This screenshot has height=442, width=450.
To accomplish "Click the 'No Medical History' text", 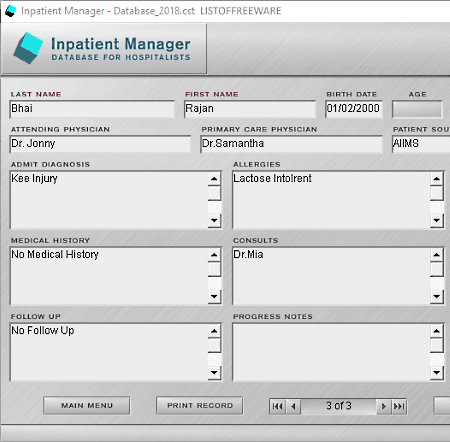I will (x=55, y=255).
